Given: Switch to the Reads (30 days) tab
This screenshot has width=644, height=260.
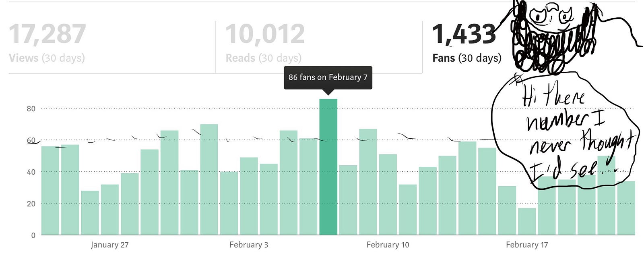Looking at the screenshot, I should (319, 47).
